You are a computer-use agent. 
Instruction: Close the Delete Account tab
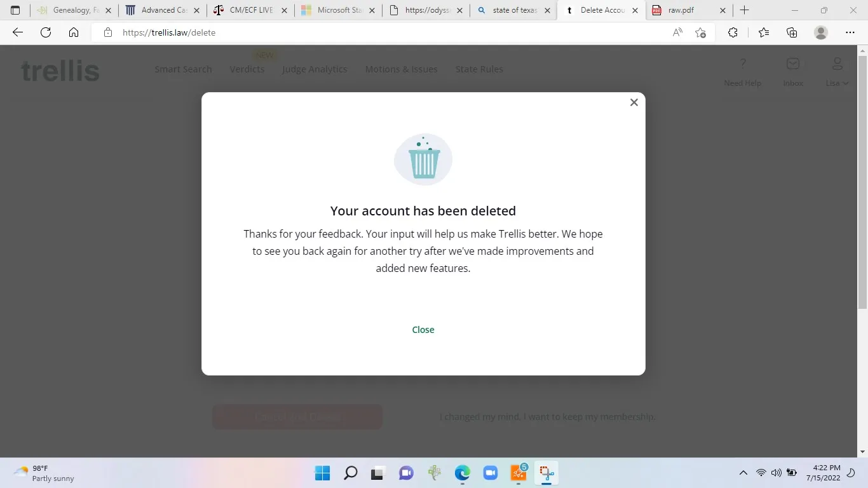[x=634, y=10]
